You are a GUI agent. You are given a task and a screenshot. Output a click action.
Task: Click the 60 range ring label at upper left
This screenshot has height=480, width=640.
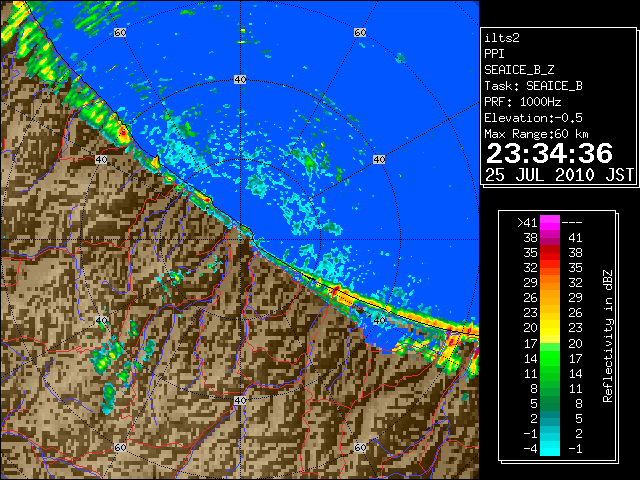[120, 32]
